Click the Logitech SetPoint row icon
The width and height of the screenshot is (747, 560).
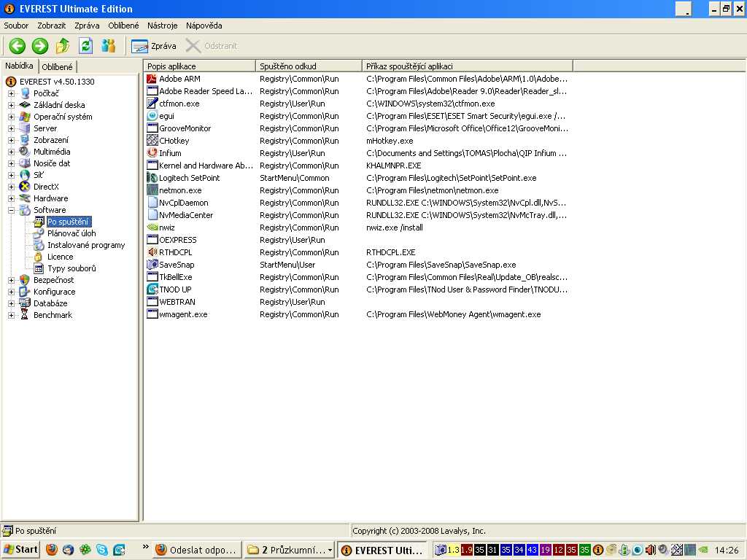[x=152, y=178]
